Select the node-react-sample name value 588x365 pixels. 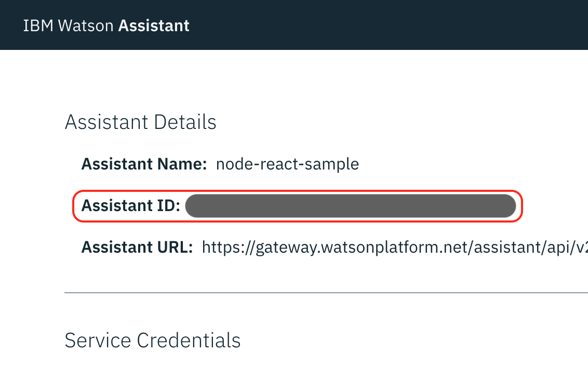[287, 164]
